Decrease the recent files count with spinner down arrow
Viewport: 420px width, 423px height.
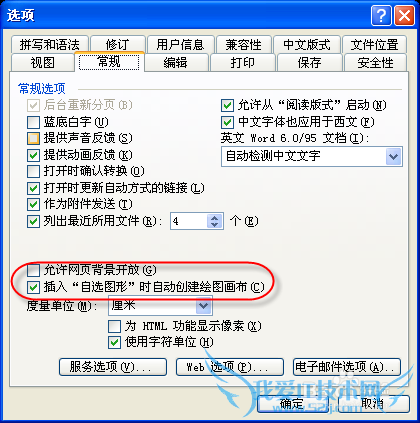tap(214, 225)
